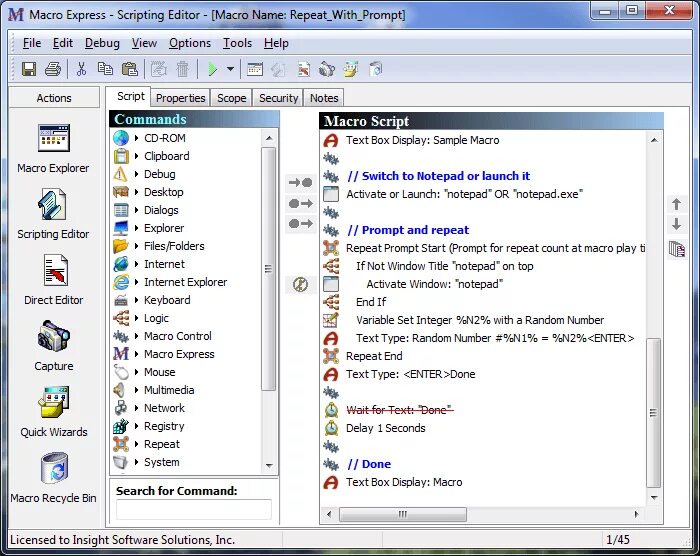The image size is (700, 556).
Task: Click the move script line down arrow
Action: (676, 224)
